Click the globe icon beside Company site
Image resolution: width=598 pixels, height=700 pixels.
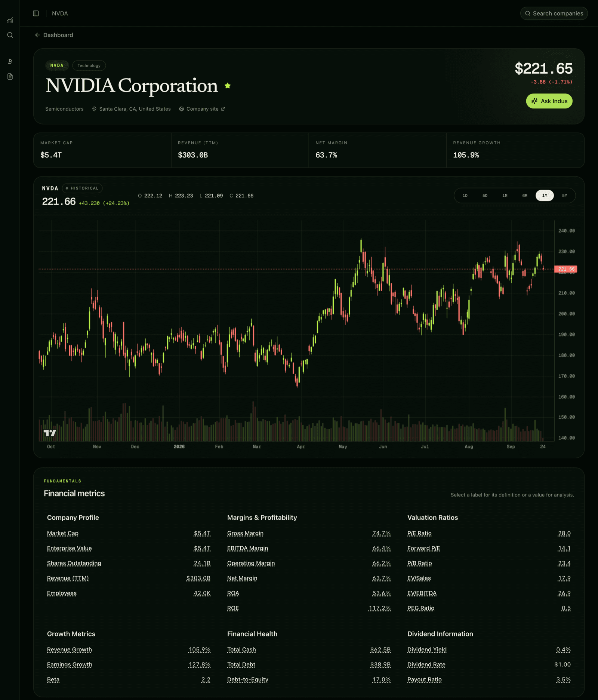pyautogui.click(x=181, y=109)
